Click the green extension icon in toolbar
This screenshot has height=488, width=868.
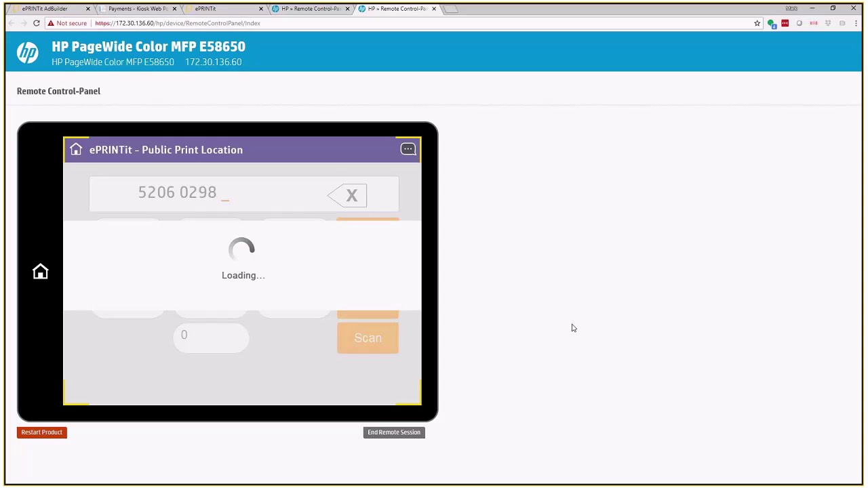coord(772,23)
